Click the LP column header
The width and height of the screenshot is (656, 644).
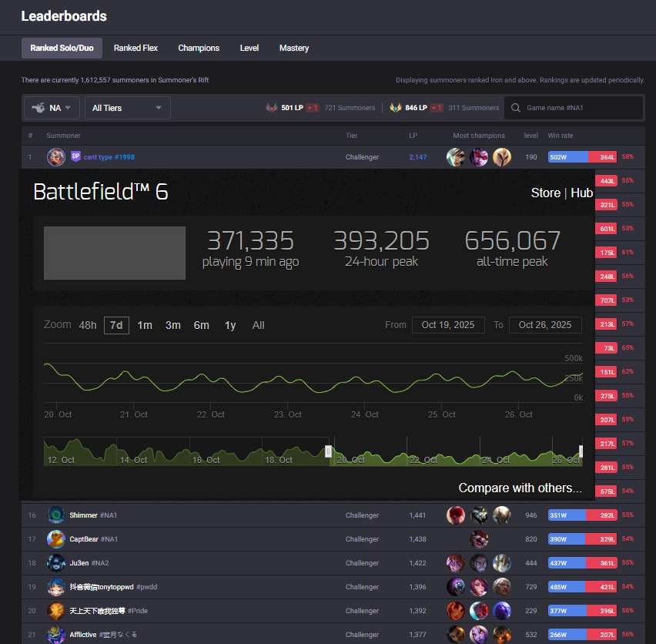tap(413, 136)
